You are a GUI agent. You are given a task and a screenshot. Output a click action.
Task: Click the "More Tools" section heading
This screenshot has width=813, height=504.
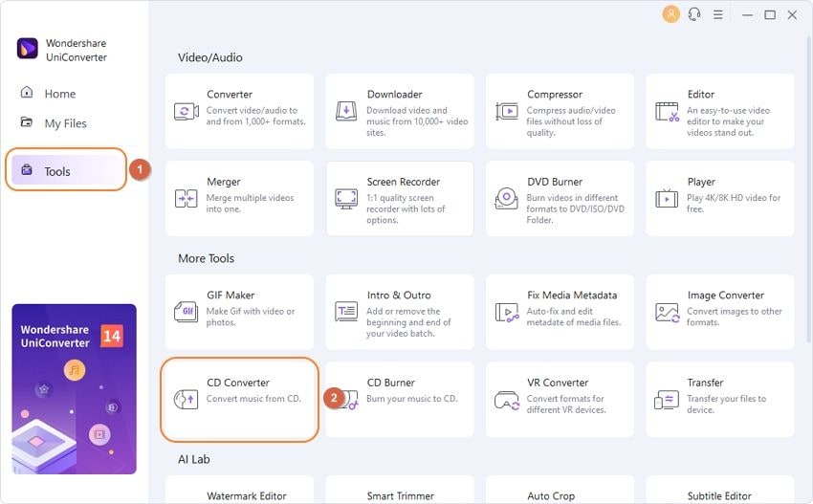point(206,258)
